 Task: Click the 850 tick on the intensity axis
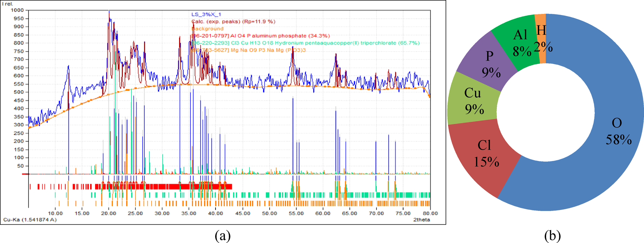click(19, 35)
